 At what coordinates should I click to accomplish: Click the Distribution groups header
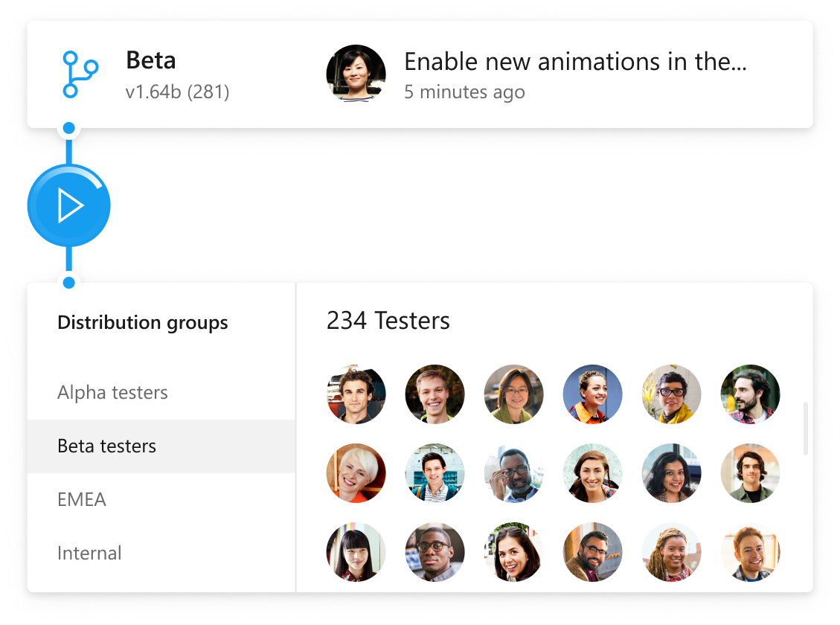pyautogui.click(x=143, y=322)
